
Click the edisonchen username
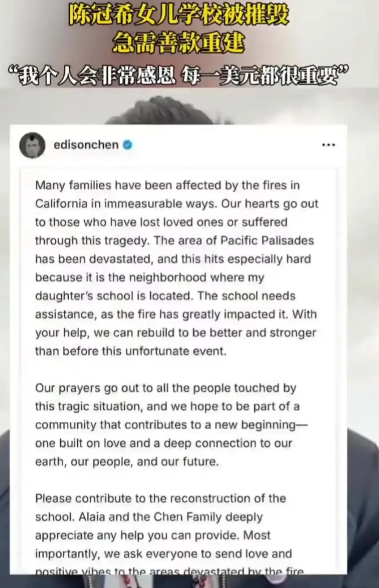click(x=86, y=145)
